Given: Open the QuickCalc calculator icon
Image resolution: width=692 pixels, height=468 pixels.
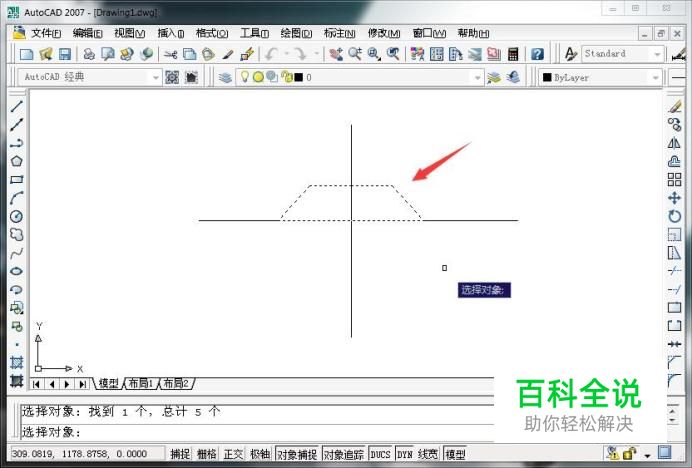Looking at the screenshot, I should [512, 54].
